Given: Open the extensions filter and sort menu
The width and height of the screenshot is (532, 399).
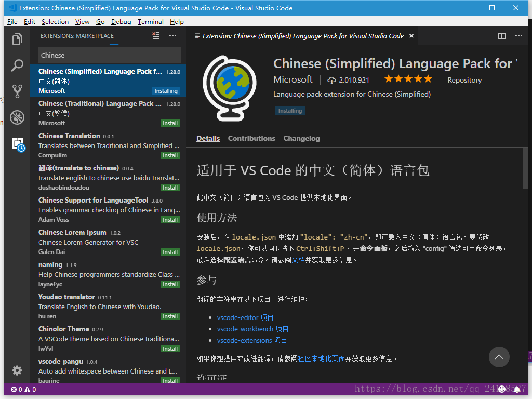Looking at the screenshot, I should coord(156,35).
